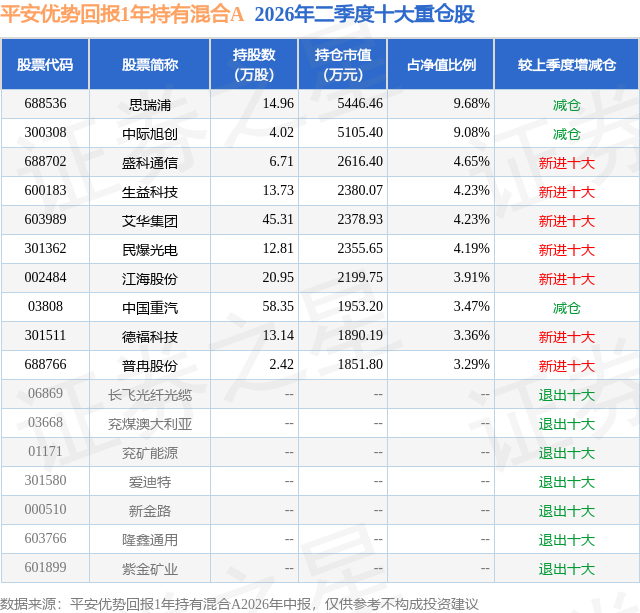Select the 持仓市值(万元) column header

(343, 64)
